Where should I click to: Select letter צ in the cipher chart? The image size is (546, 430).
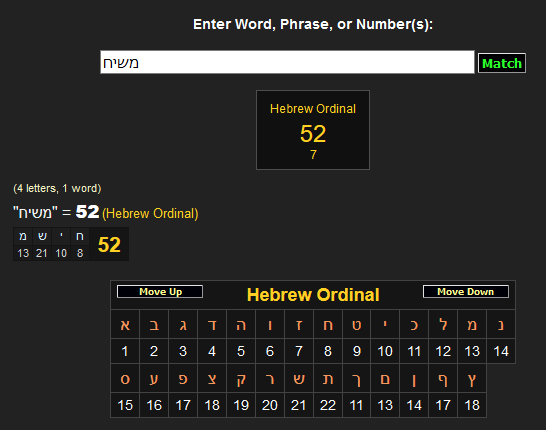click(x=212, y=379)
